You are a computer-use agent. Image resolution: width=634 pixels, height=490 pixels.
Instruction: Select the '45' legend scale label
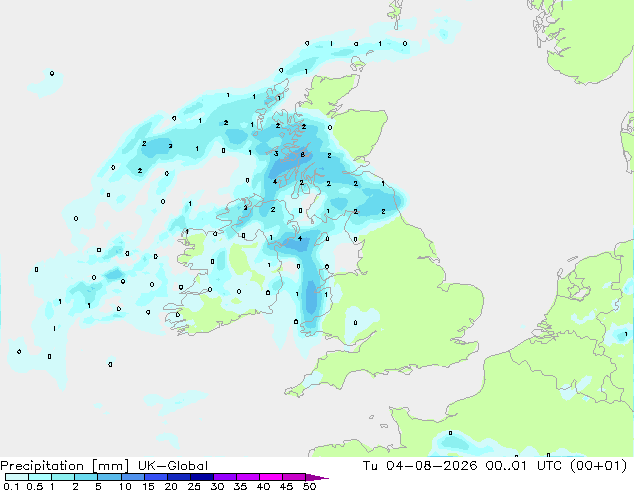click(286, 486)
